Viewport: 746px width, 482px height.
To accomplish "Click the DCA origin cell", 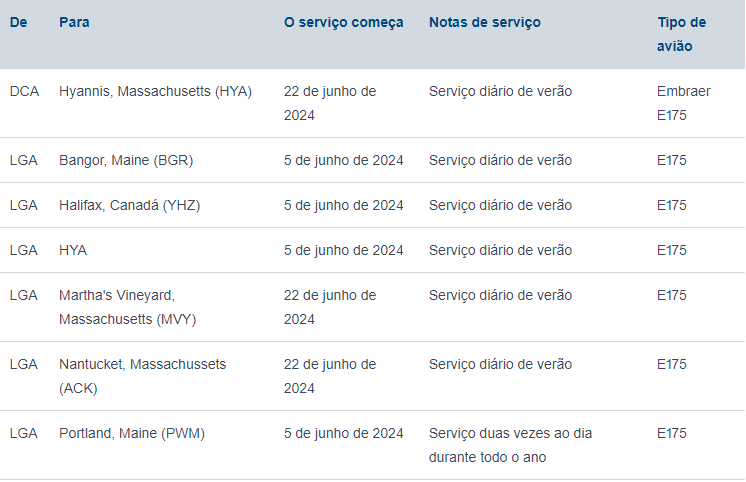I will tap(24, 91).
